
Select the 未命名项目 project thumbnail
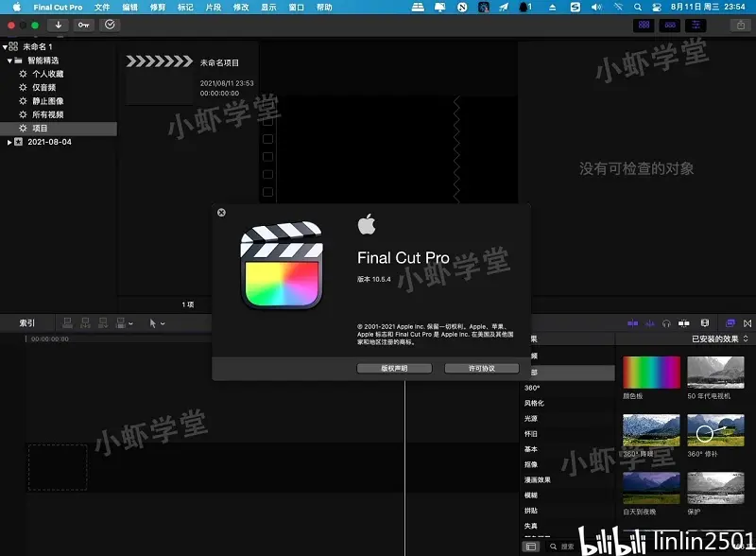tap(159, 79)
